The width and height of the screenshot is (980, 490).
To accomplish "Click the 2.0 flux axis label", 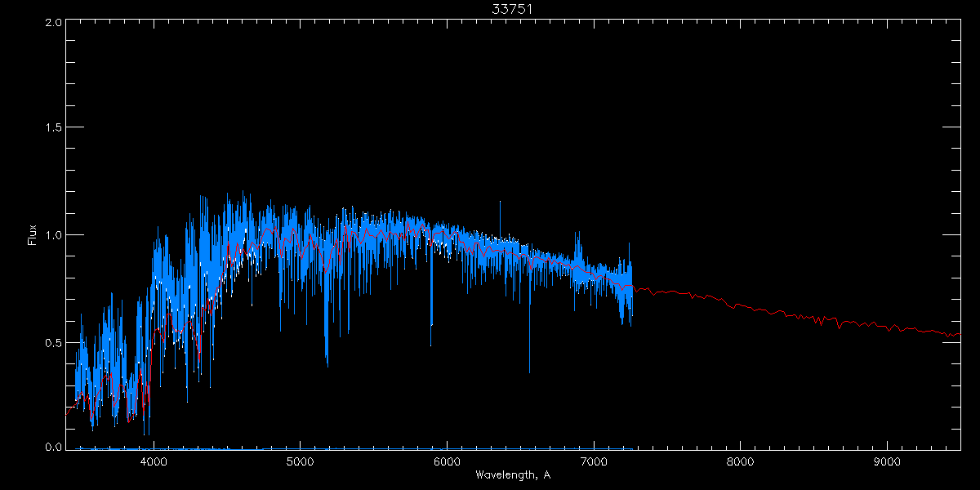I will 53,22.
